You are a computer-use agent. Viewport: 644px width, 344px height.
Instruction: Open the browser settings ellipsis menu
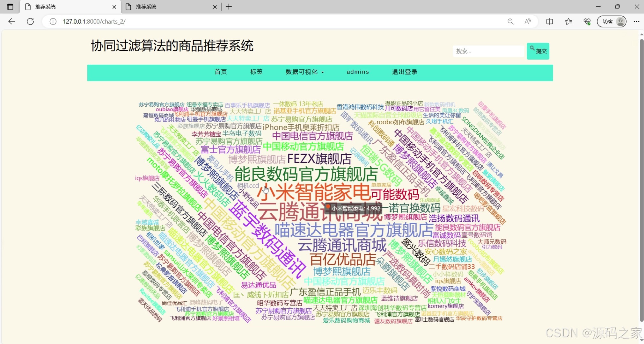coord(637,21)
